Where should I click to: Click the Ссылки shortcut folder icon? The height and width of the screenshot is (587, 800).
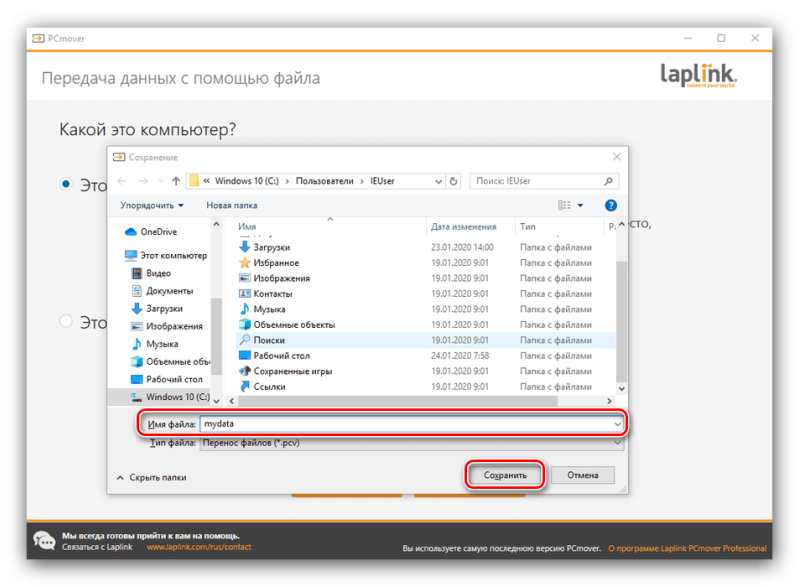245,386
